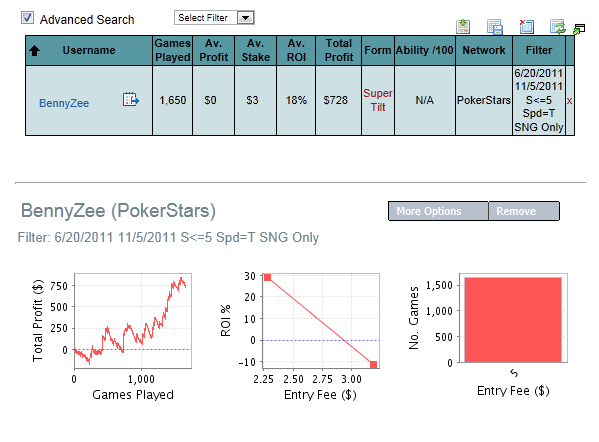Click the $728 total profit cell
The image size is (599, 442).
pyautogui.click(x=338, y=100)
